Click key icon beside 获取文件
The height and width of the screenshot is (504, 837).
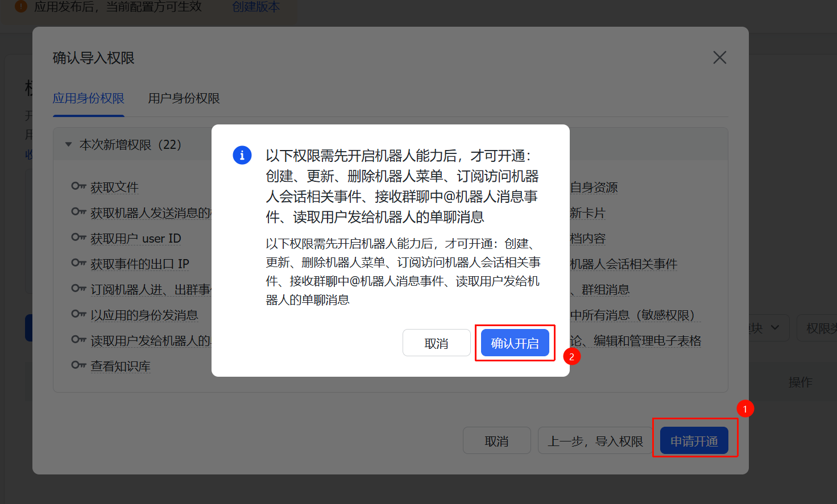[78, 186]
